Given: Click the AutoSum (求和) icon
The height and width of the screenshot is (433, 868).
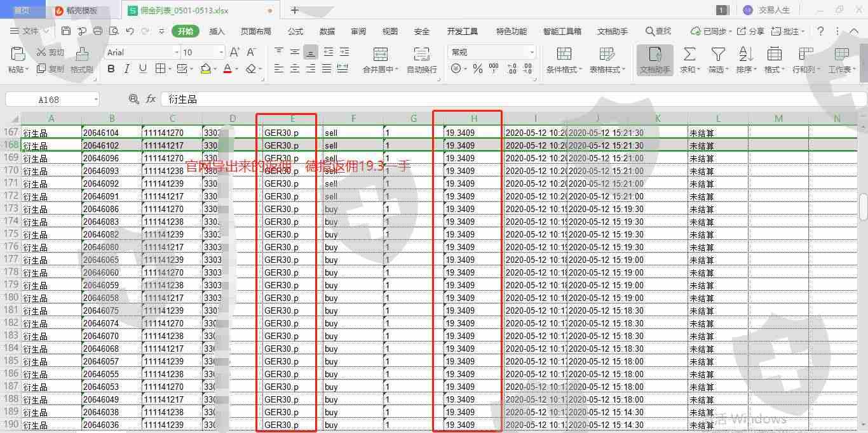Looking at the screenshot, I should [x=689, y=60].
